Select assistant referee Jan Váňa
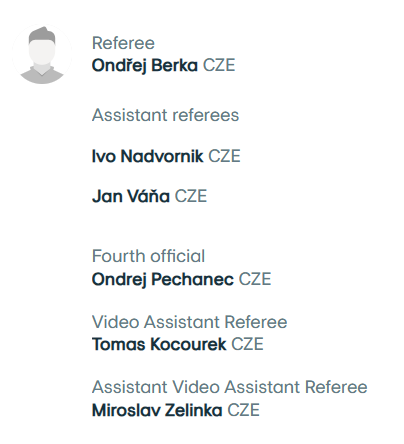The width and height of the screenshot is (404, 444). 131,196
